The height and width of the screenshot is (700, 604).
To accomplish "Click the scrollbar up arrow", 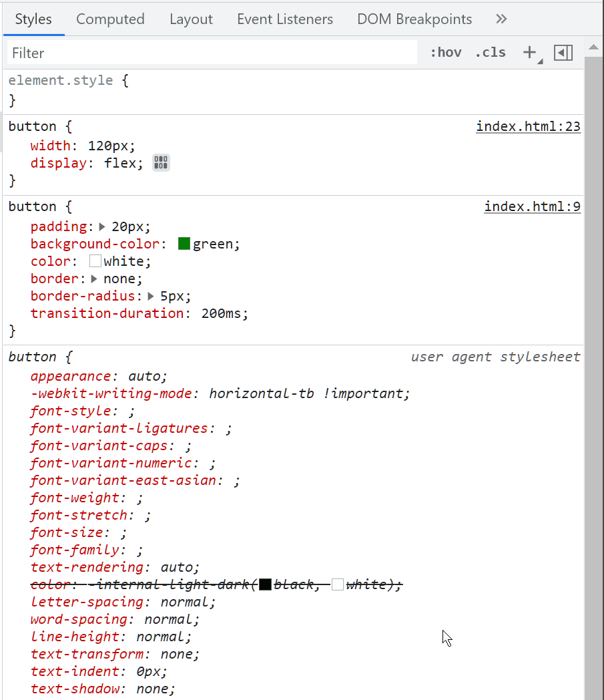I will coord(593,47).
